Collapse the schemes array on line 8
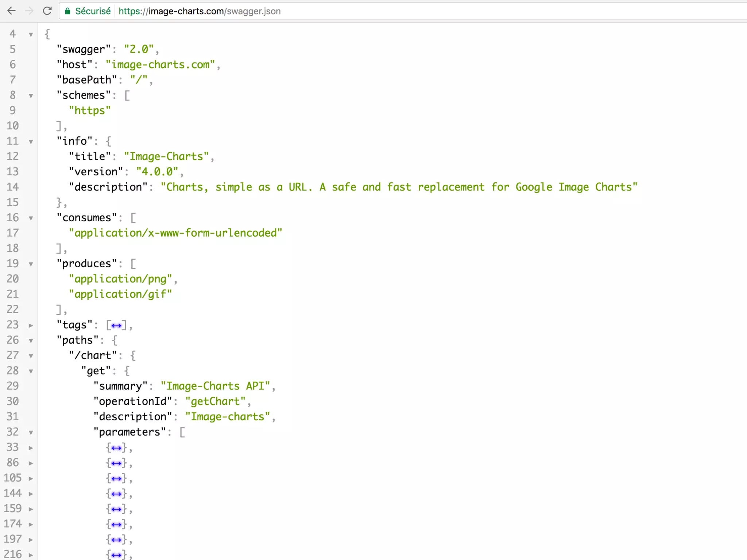The image size is (747, 560). pos(31,96)
